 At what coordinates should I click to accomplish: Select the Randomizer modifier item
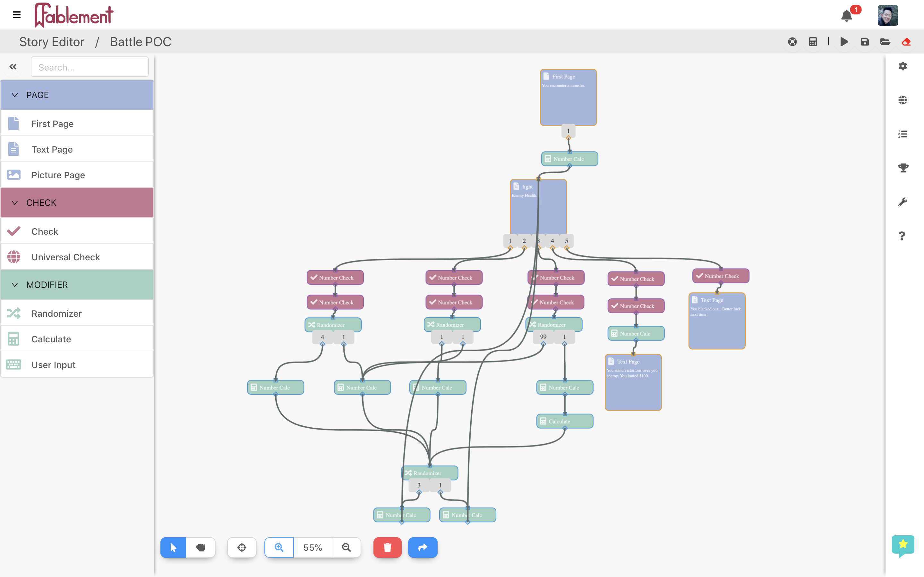coord(56,313)
